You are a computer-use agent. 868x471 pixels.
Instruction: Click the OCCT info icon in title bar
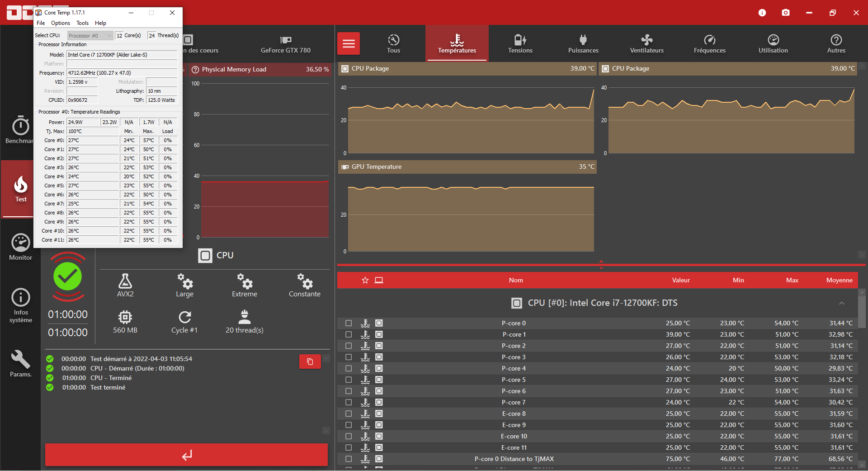click(762, 13)
